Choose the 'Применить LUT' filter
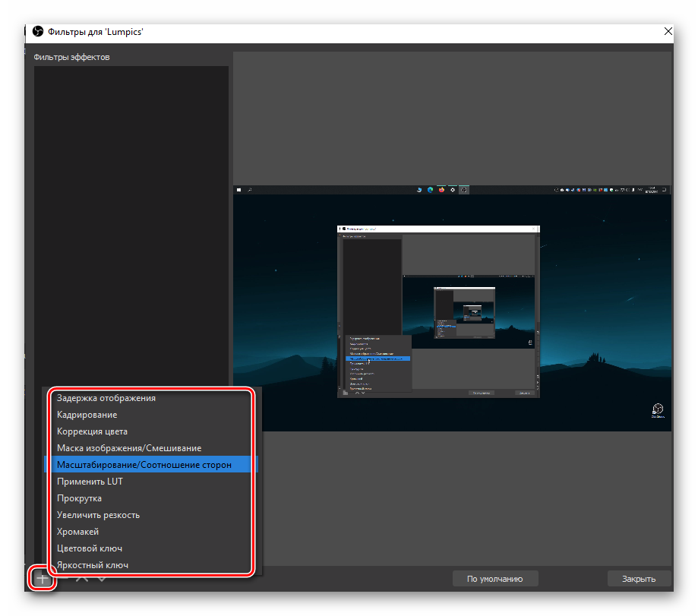 90,482
